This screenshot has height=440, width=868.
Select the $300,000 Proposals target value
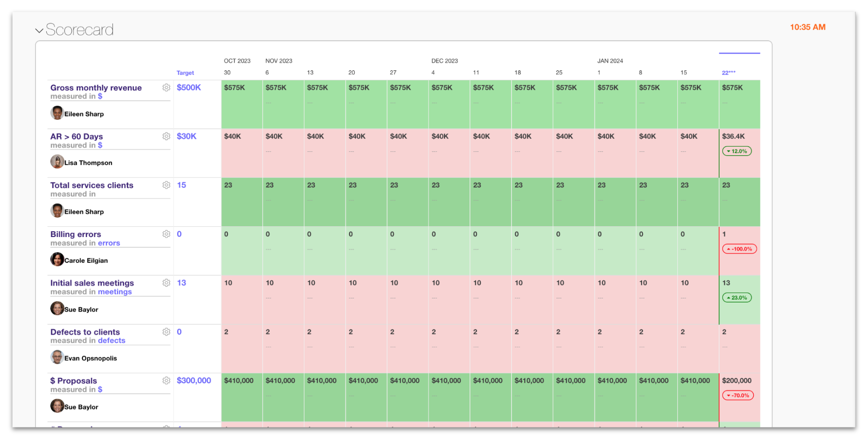click(194, 380)
